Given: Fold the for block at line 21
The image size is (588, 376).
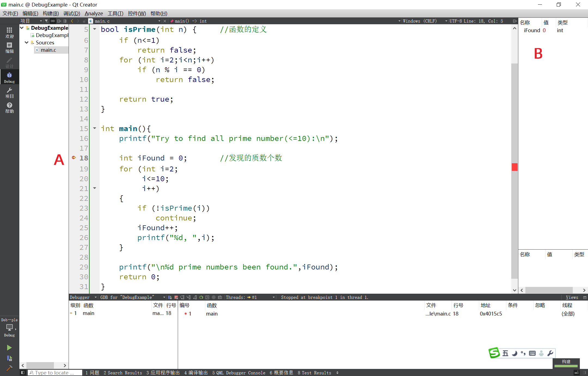Looking at the screenshot, I should [95, 188].
